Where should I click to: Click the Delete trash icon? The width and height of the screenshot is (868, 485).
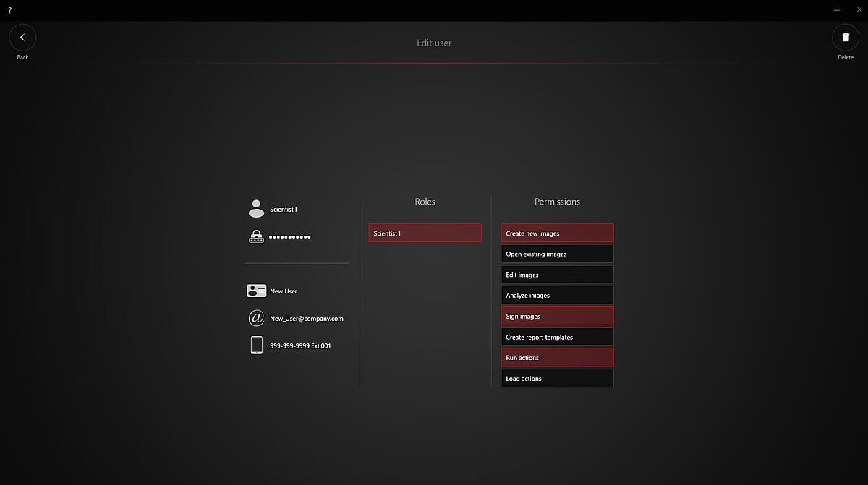click(x=845, y=38)
